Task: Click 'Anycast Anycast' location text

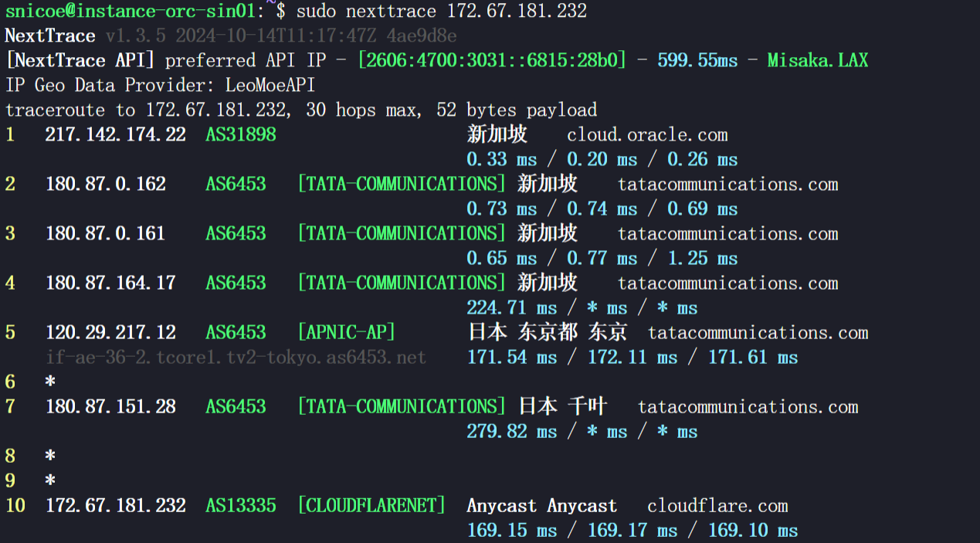Action: pyautogui.click(x=542, y=505)
